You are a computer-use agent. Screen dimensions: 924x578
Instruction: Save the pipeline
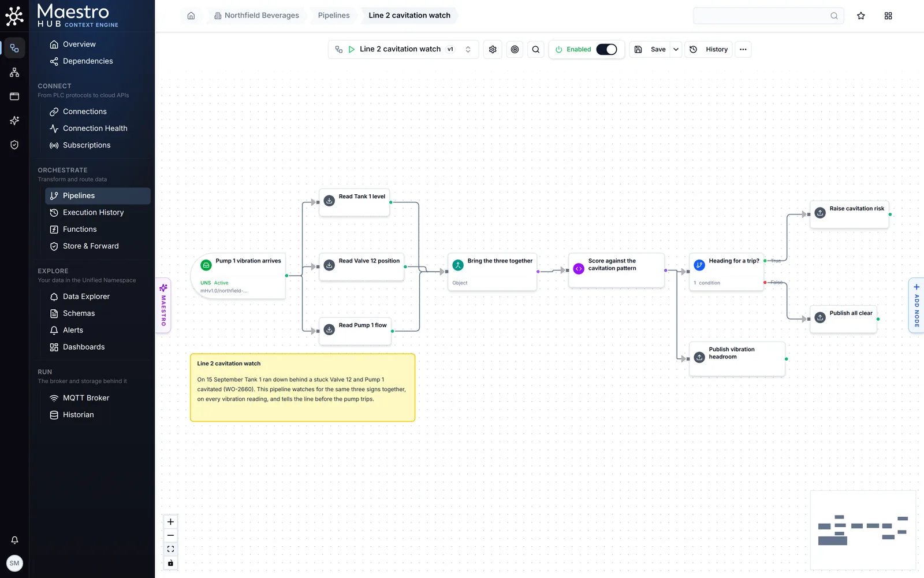click(x=650, y=50)
